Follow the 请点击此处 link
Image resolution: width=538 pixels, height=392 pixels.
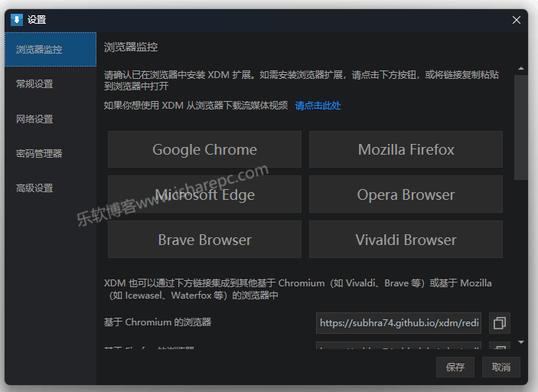tap(318, 106)
